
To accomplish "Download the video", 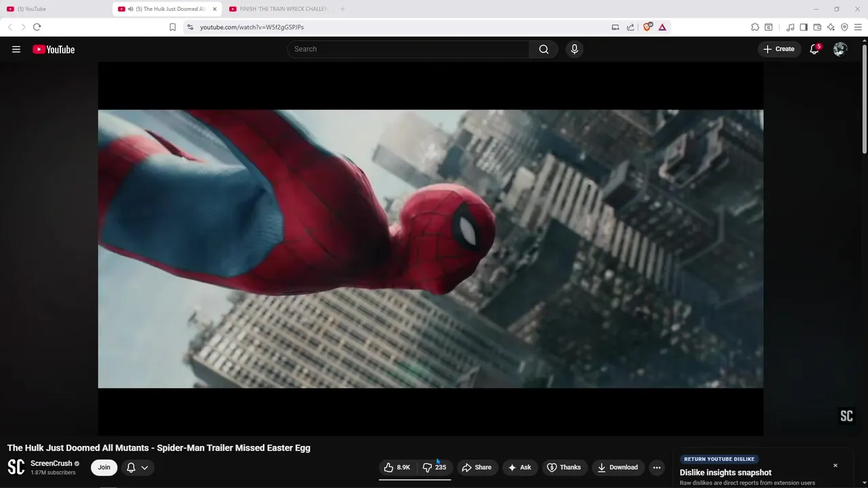I will [618, 467].
